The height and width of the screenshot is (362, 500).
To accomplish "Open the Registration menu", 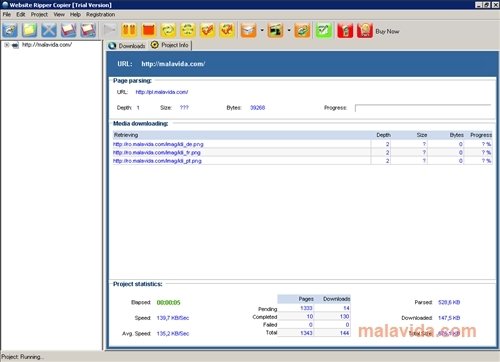I will click(100, 15).
